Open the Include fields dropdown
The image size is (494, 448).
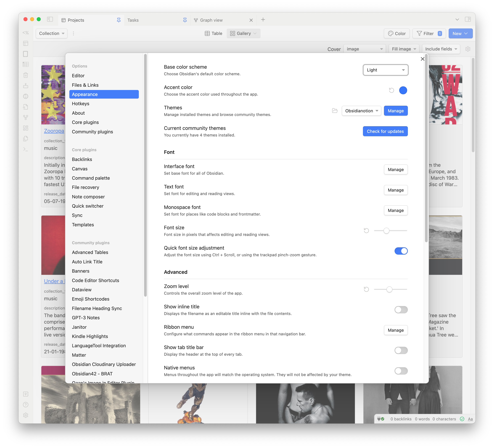click(x=441, y=49)
